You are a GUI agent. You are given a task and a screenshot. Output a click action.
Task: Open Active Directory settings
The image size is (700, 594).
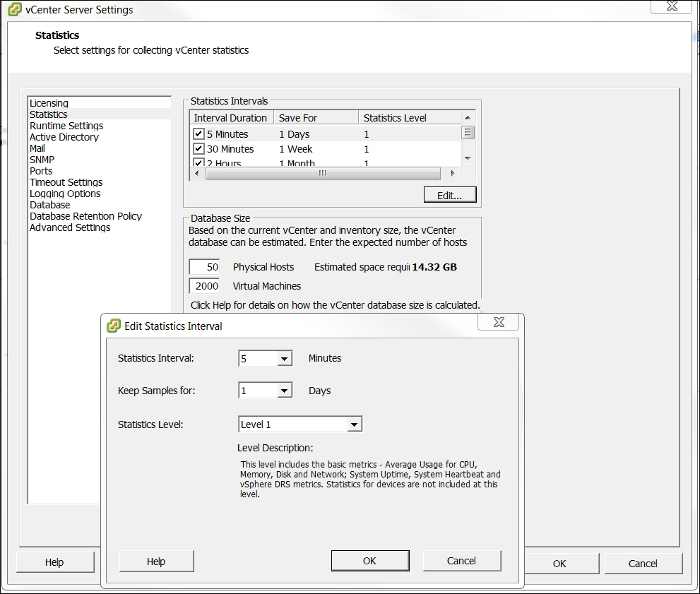[64, 137]
